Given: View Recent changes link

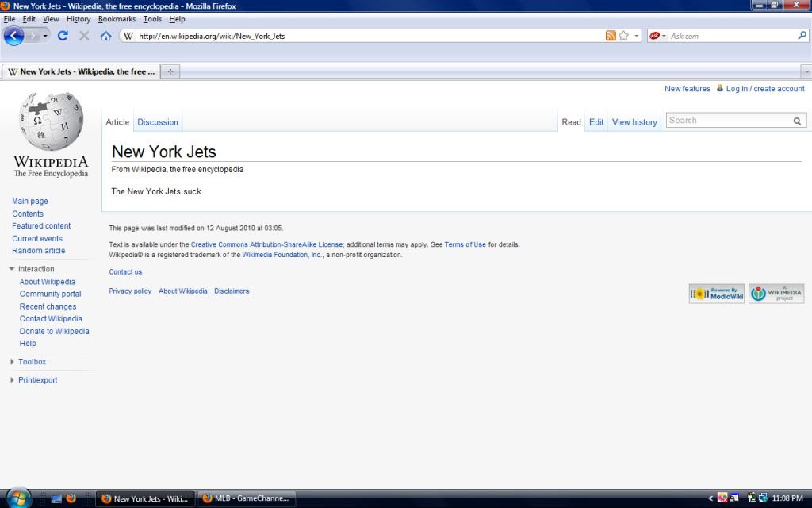Looking at the screenshot, I should click(48, 306).
